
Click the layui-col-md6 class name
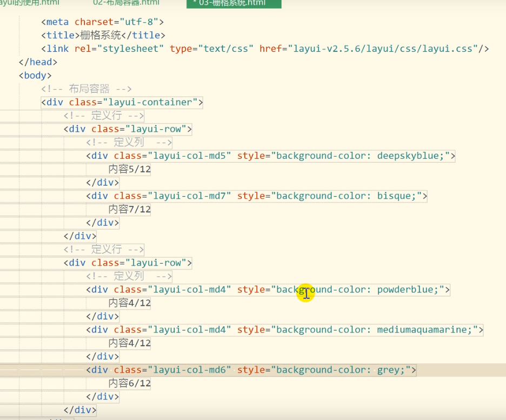coord(189,370)
